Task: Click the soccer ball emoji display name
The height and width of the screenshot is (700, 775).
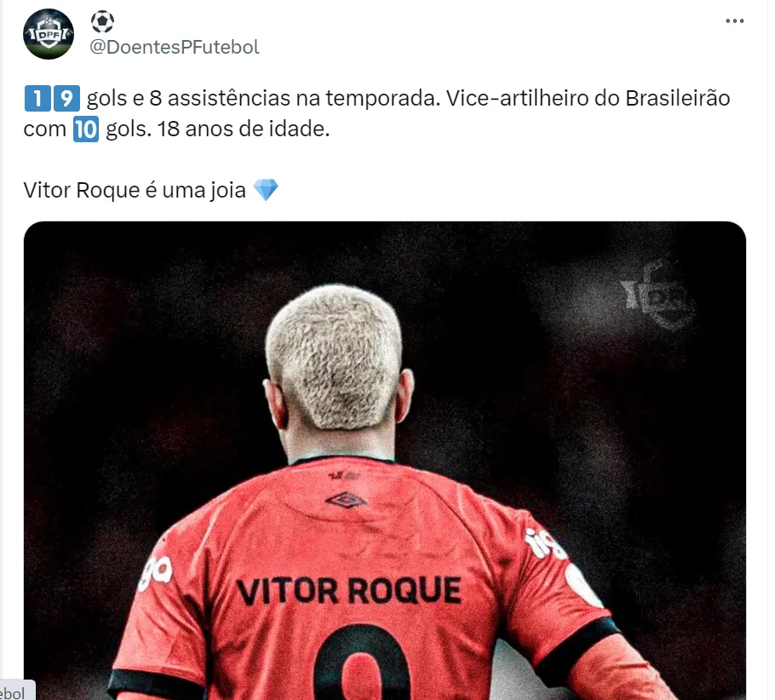Action: (102, 22)
